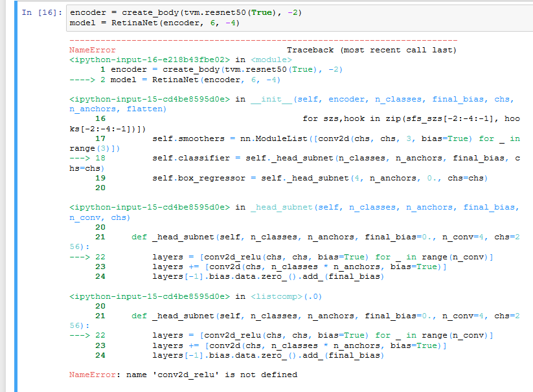Viewport: 533px width, 392px height.
Task: Click the ipython-input-16-e218b43fbe02 file reference
Action: pyautogui.click(x=150, y=60)
